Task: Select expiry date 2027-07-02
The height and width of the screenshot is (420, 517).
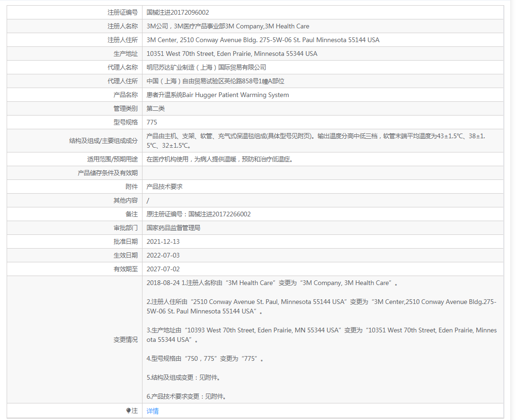Action: 163,269
